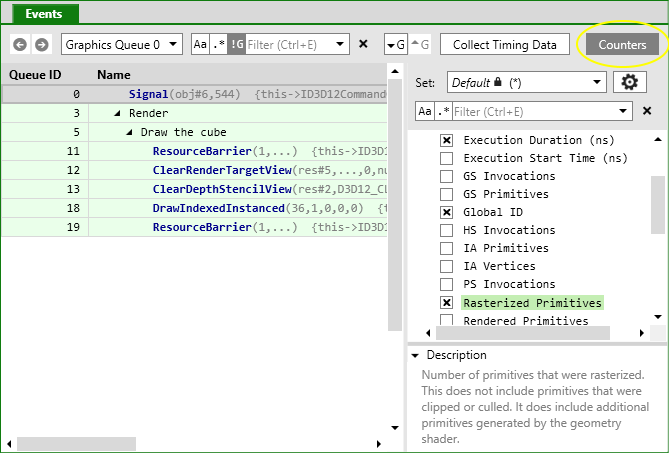This screenshot has height=453, width=669.
Task: Click the forward navigation arrow
Action: 41,45
